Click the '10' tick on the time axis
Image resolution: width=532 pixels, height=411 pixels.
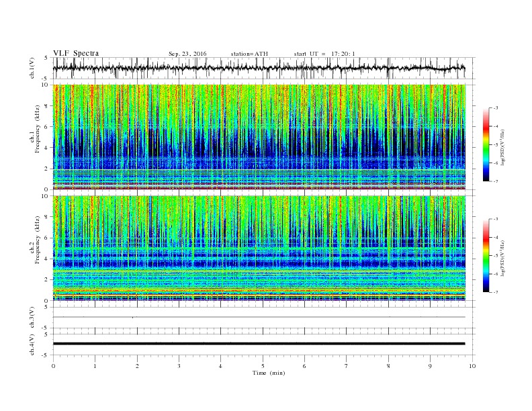[472, 366]
